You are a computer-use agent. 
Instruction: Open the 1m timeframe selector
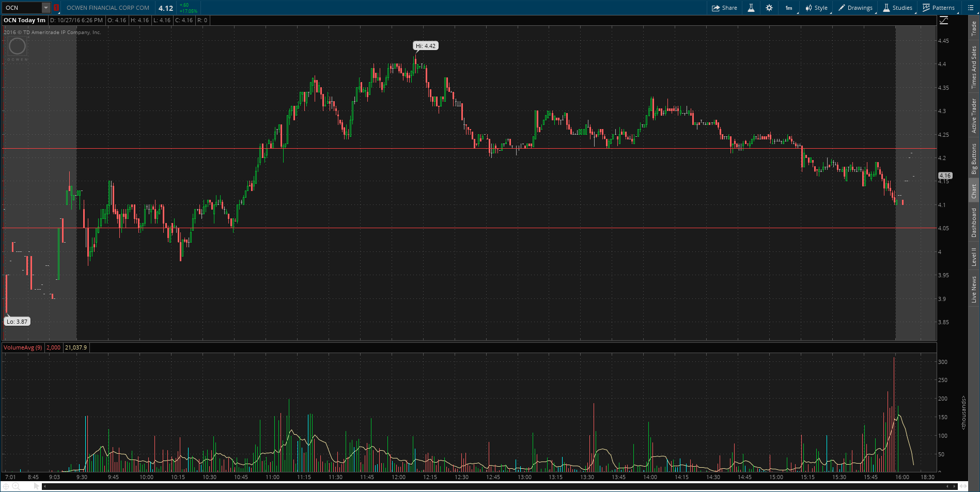[789, 8]
